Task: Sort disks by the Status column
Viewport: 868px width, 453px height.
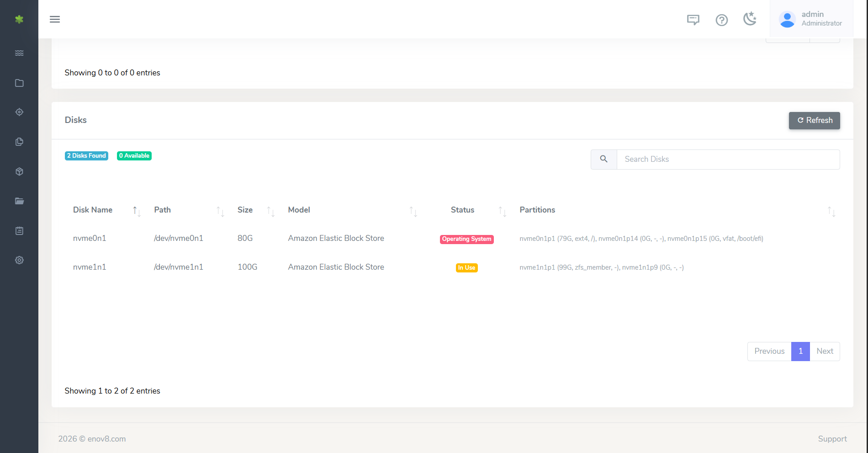Action: (x=462, y=210)
